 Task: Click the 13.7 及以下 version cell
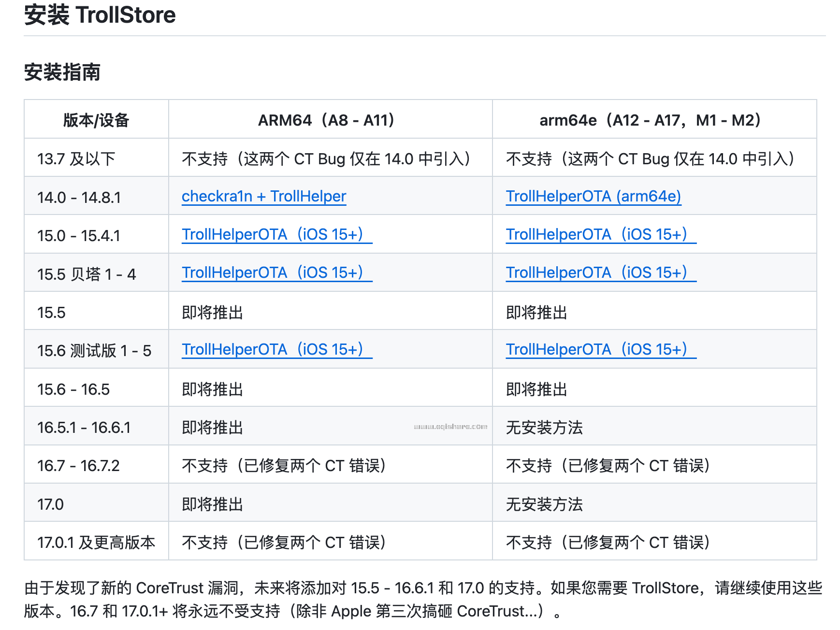76,158
